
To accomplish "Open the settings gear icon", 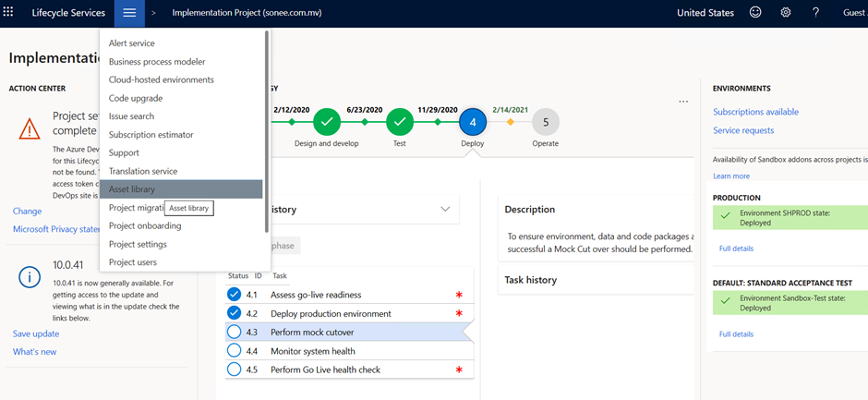I will (785, 12).
